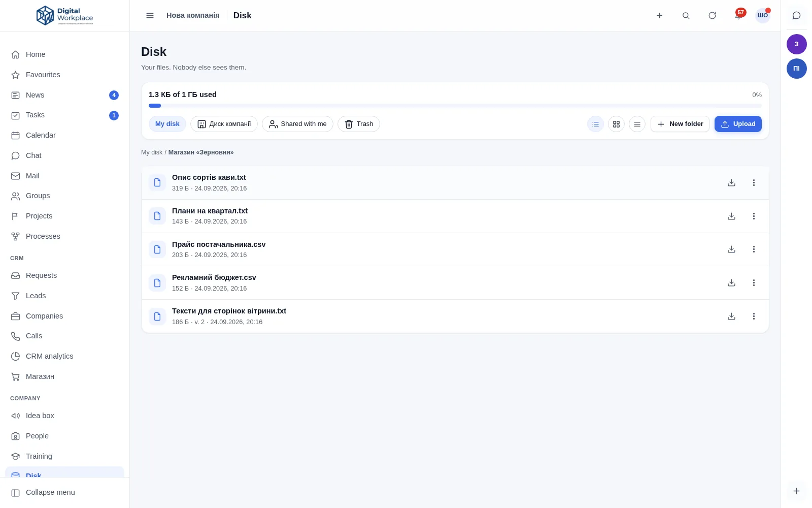Viewport: 812px width, 508px height.
Task: Open News section
Action: click(64, 95)
